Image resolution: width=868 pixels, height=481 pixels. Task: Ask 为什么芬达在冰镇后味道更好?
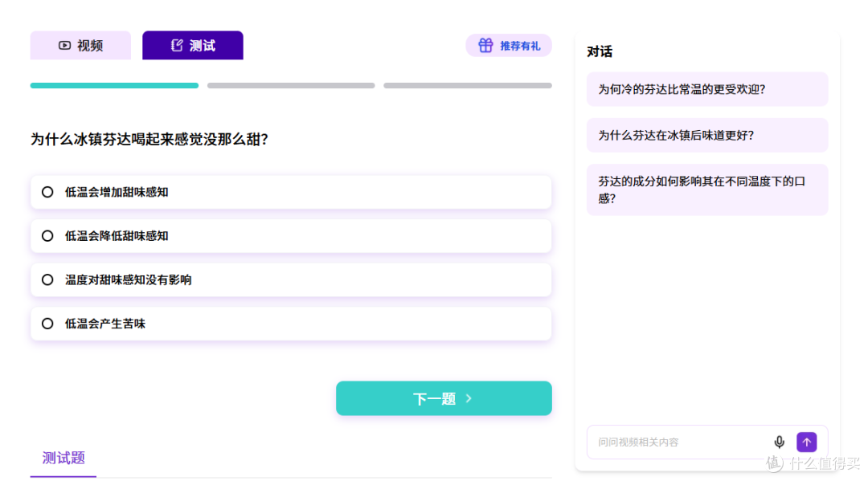(707, 135)
